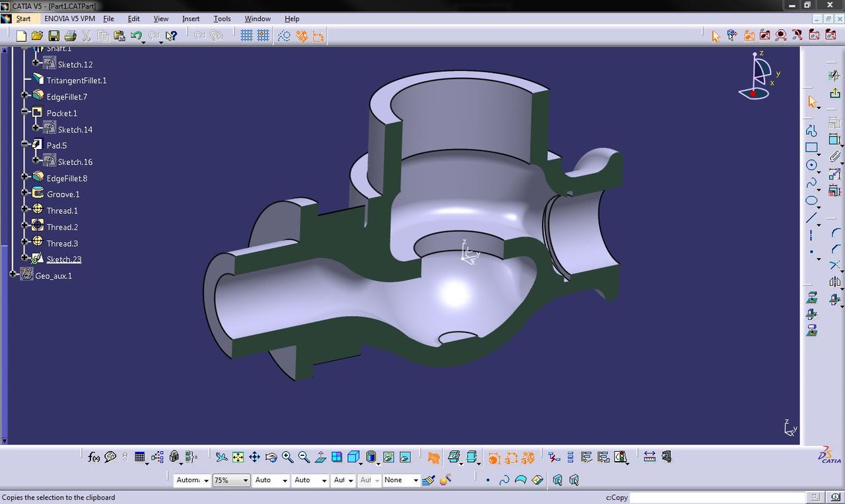Select the Profile sketch tool
Image resolution: width=845 pixels, height=504 pixels.
[x=811, y=130]
